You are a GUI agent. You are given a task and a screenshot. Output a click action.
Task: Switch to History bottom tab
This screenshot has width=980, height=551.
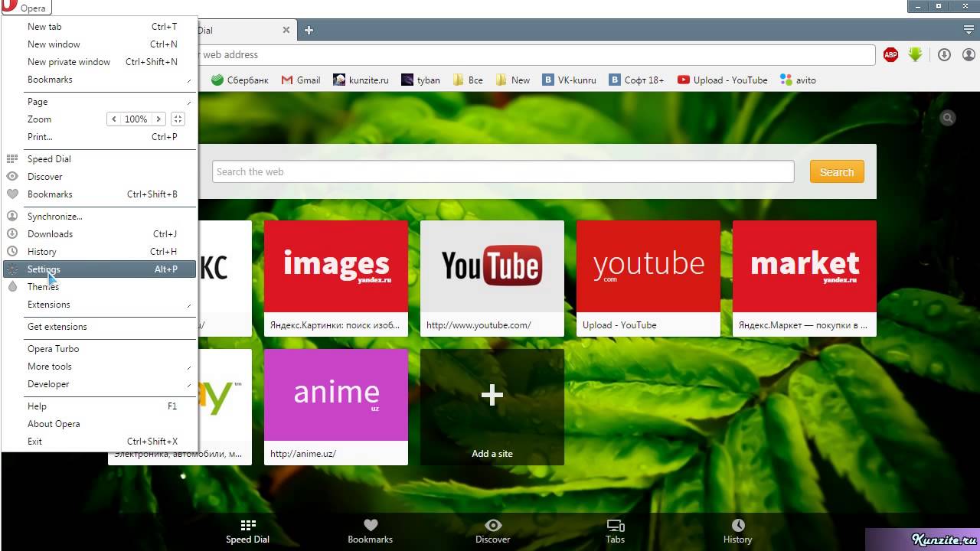tap(738, 532)
